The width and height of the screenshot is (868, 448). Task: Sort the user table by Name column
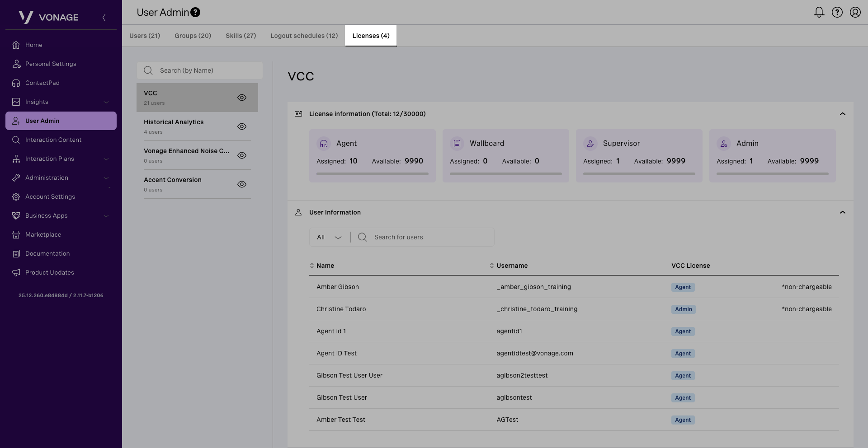(325, 266)
